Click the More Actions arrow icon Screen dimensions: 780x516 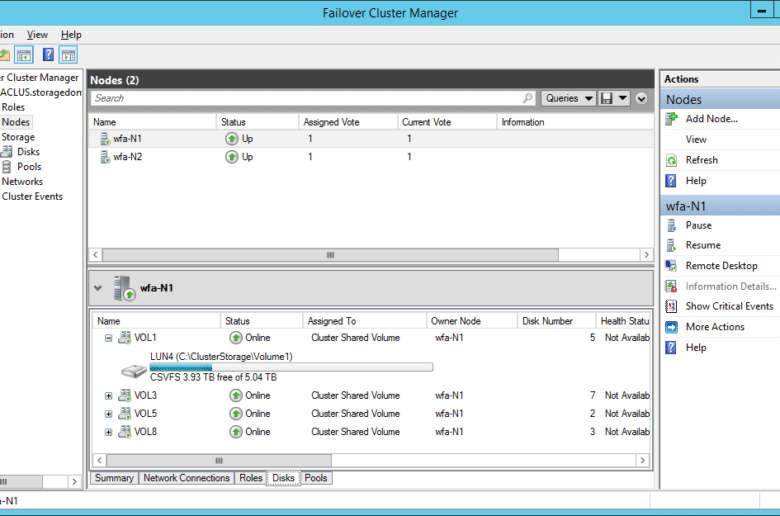click(x=672, y=327)
